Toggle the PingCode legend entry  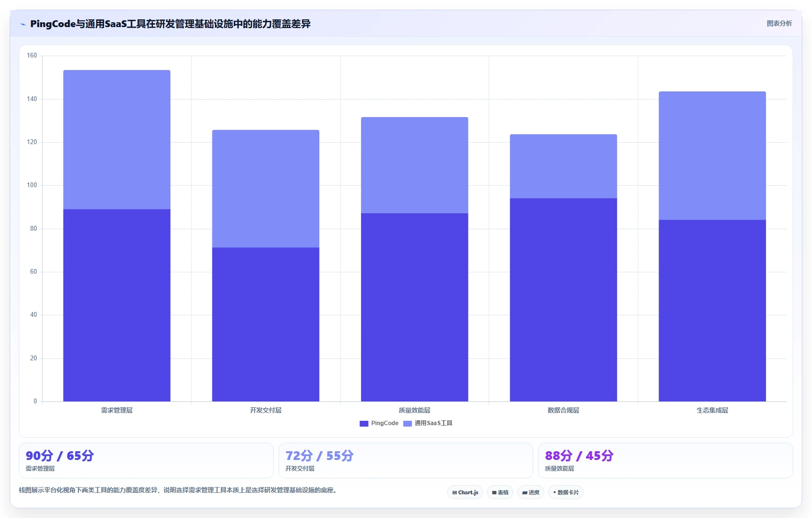tap(379, 423)
